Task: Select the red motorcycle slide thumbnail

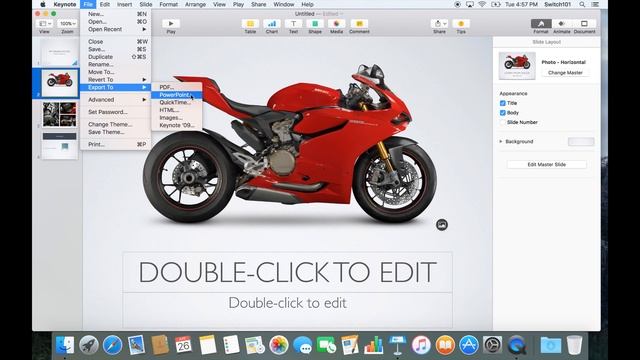Action: [x=60, y=83]
